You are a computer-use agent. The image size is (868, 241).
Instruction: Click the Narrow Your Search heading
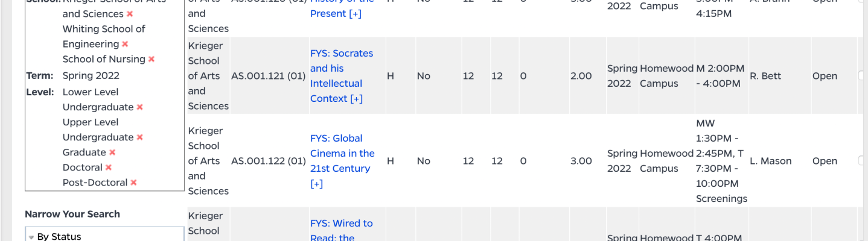click(72, 214)
